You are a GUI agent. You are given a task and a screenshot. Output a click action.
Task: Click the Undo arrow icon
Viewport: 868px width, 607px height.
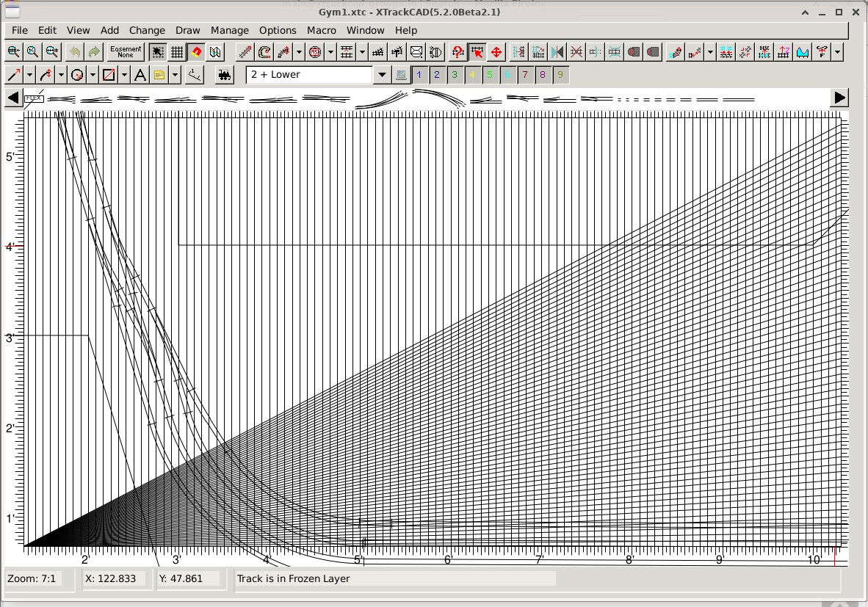click(x=74, y=52)
